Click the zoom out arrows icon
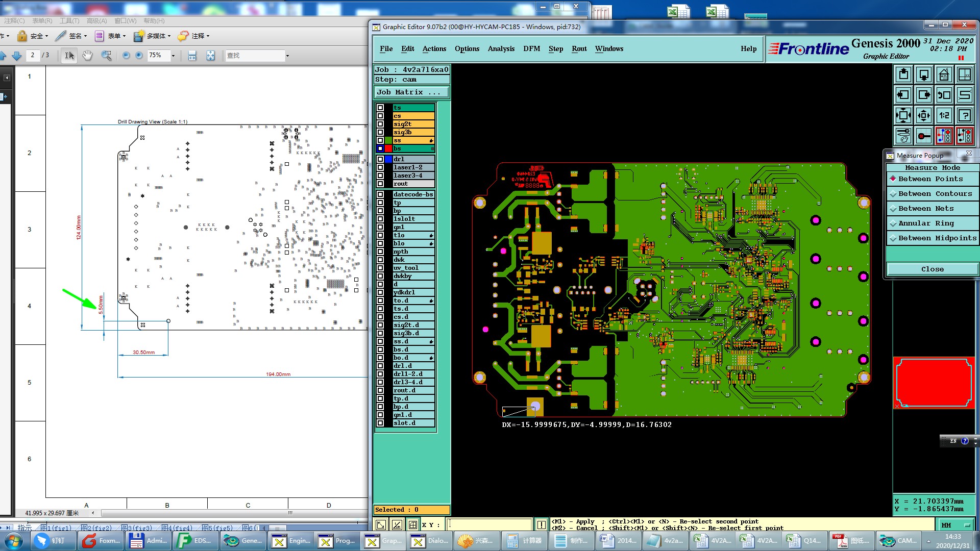 924,115
